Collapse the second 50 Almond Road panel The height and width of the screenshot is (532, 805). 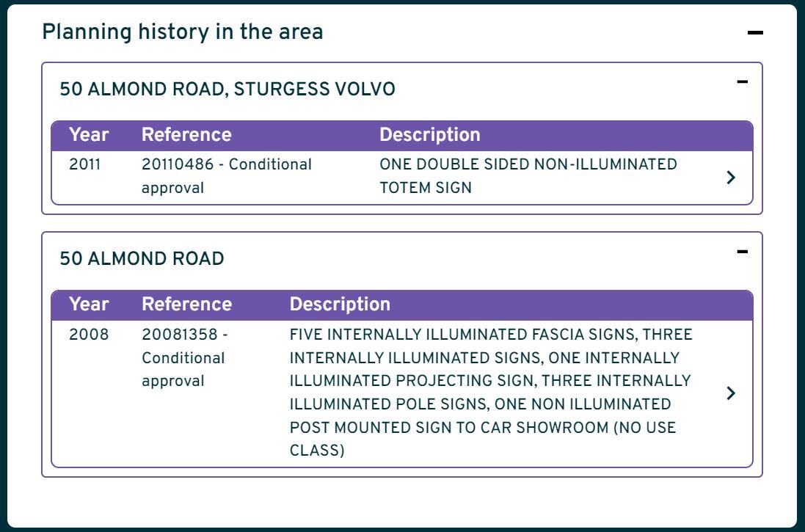tap(743, 252)
